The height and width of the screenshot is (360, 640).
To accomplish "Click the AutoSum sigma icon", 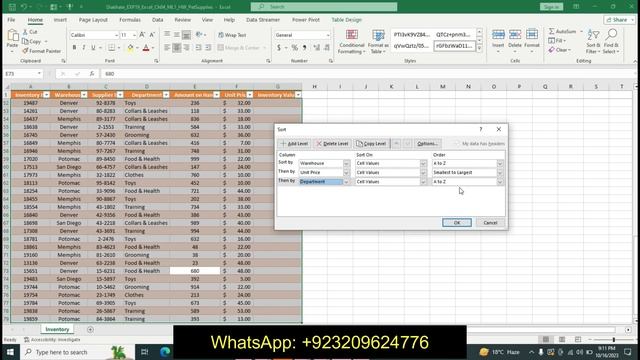I will (x=551, y=31).
